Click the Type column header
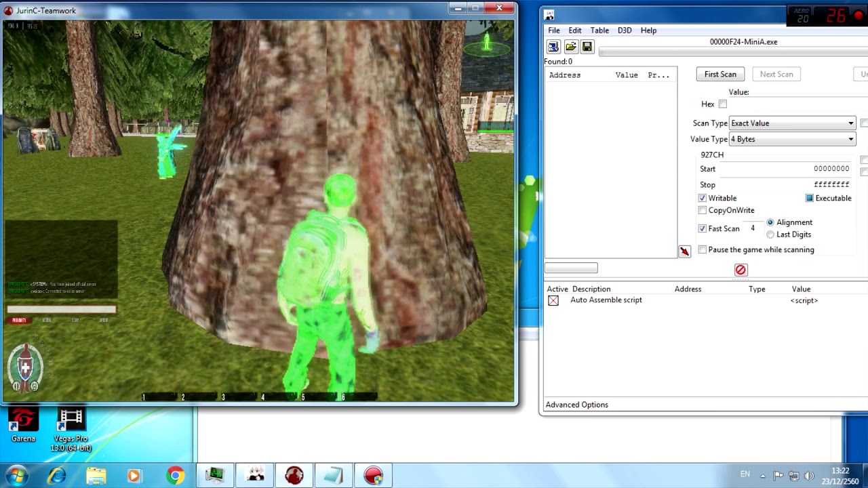Screen dimensions: 868x488 tap(757, 289)
